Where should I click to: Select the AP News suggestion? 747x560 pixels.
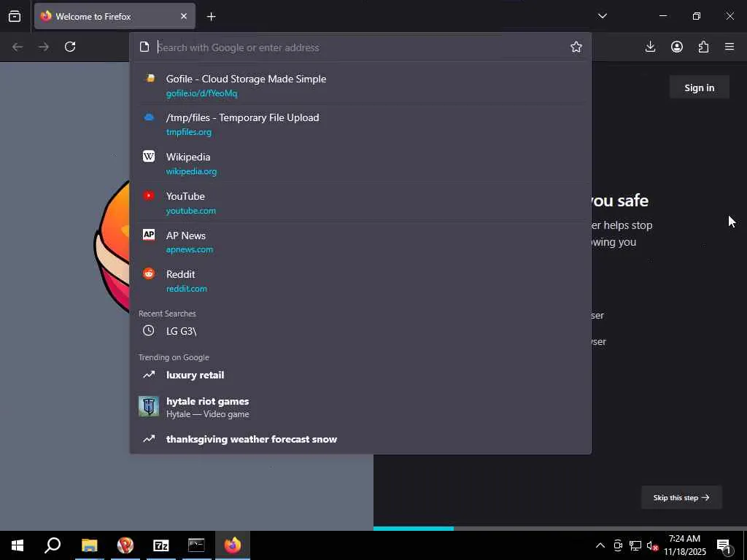360,242
